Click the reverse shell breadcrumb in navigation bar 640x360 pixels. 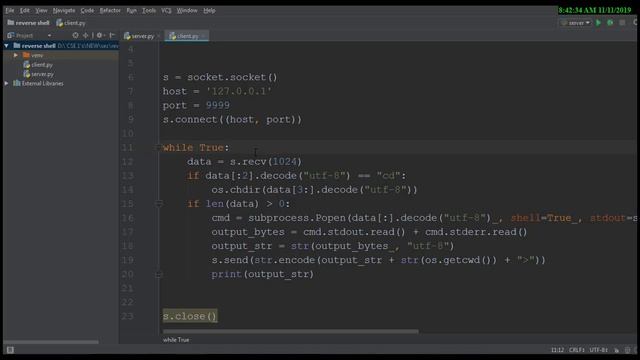tap(28, 23)
